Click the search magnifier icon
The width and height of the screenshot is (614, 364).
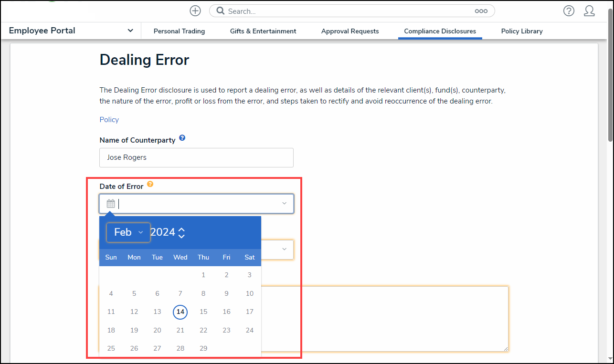coord(221,11)
